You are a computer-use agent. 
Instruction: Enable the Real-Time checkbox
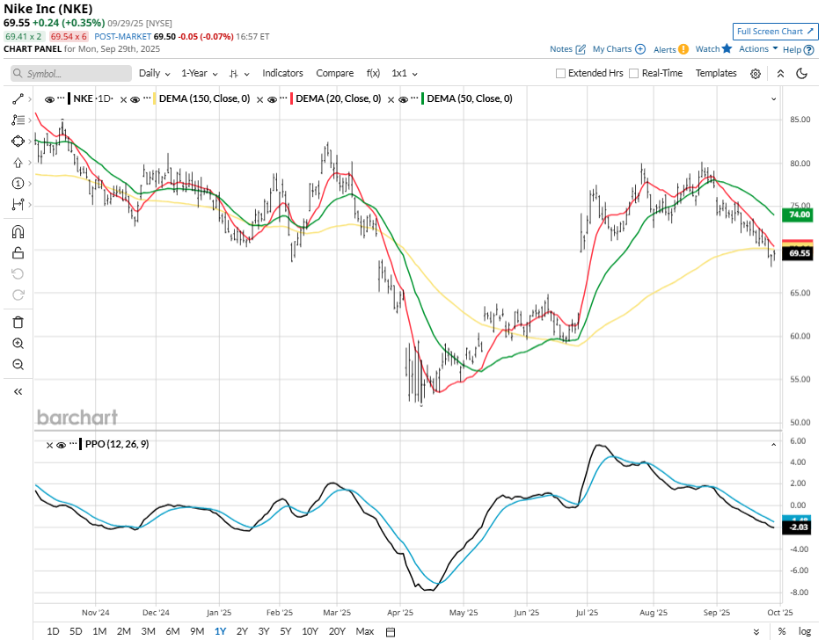(633, 73)
